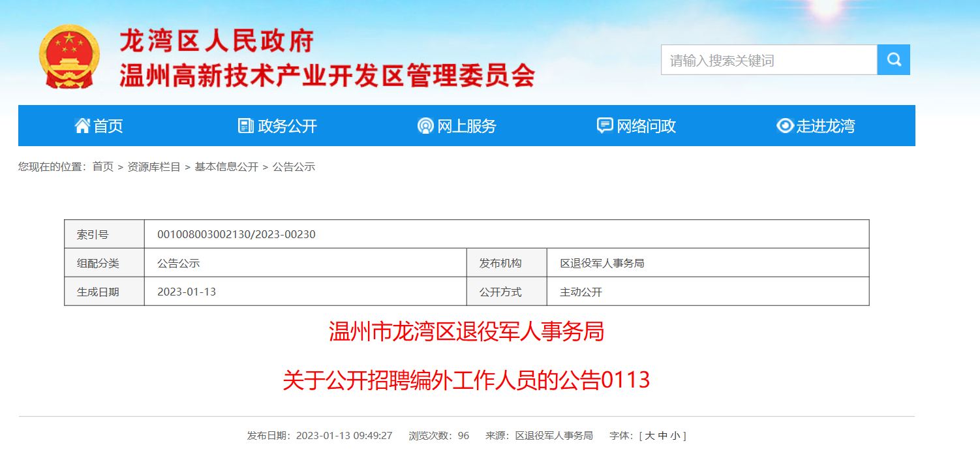This screenshot has height=458, width=980.
Task: Click the home icon in navigation bar
Action: pyautogui.click(x=82, y=126)
